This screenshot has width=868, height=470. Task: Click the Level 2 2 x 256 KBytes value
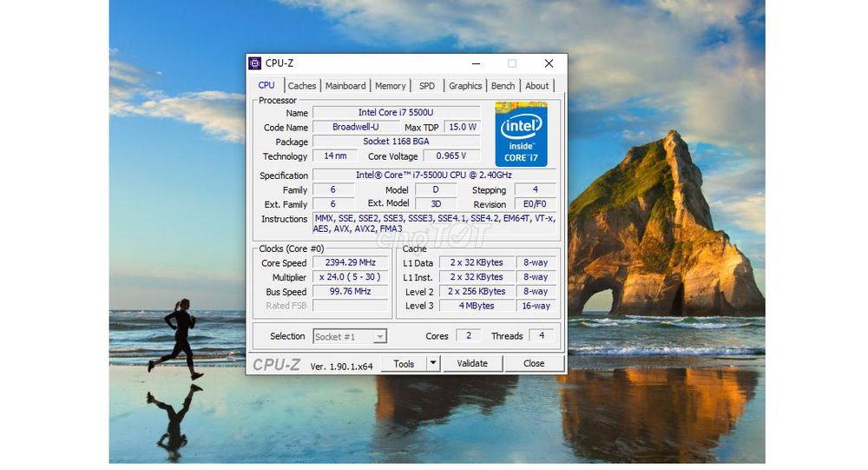click(x=476, y=292)
